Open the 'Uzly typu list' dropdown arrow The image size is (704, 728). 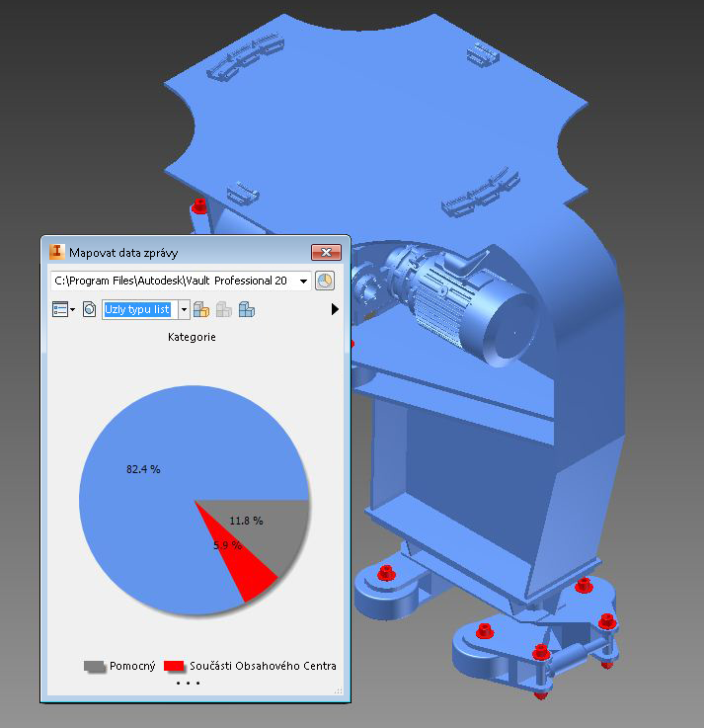[184, 310]
